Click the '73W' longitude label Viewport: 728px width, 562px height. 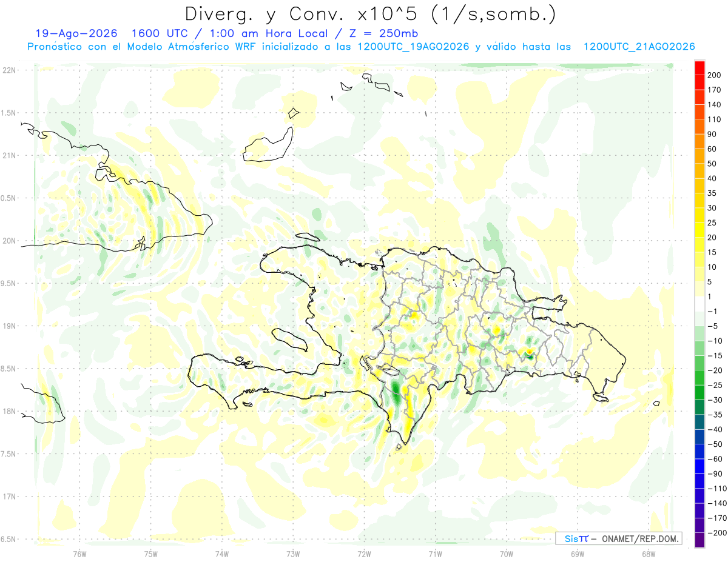pos(293,554)
